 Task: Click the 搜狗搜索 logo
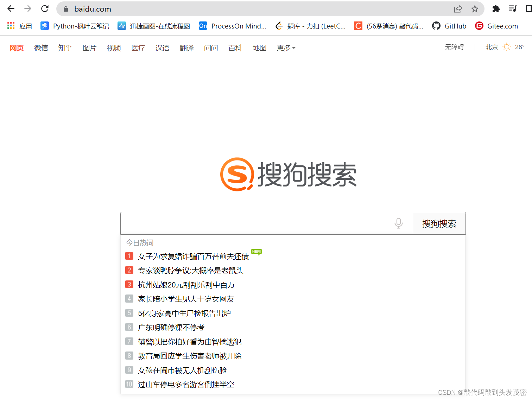click(289, 175)
